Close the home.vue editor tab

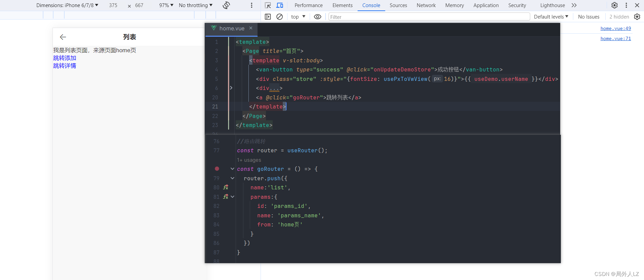click(x=251, y=28)
